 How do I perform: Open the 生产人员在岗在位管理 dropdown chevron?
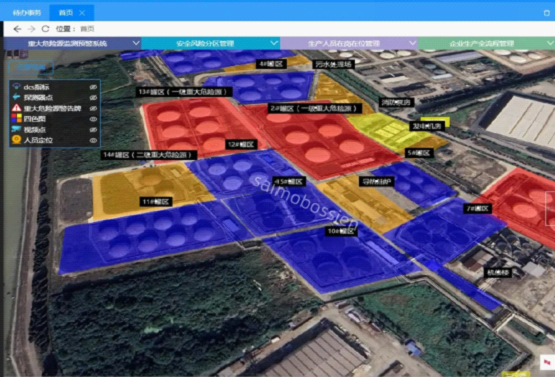412,43
